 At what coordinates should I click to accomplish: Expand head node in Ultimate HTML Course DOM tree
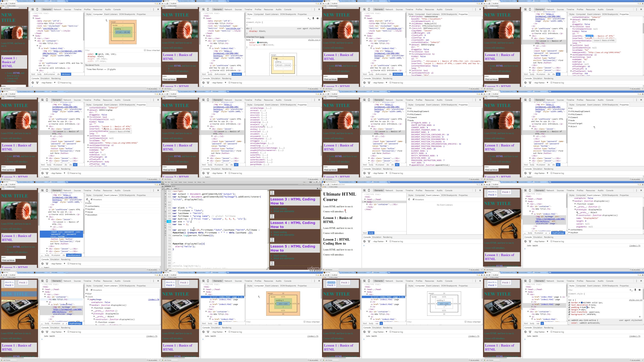pyautogui.click(x=365, y=199)
